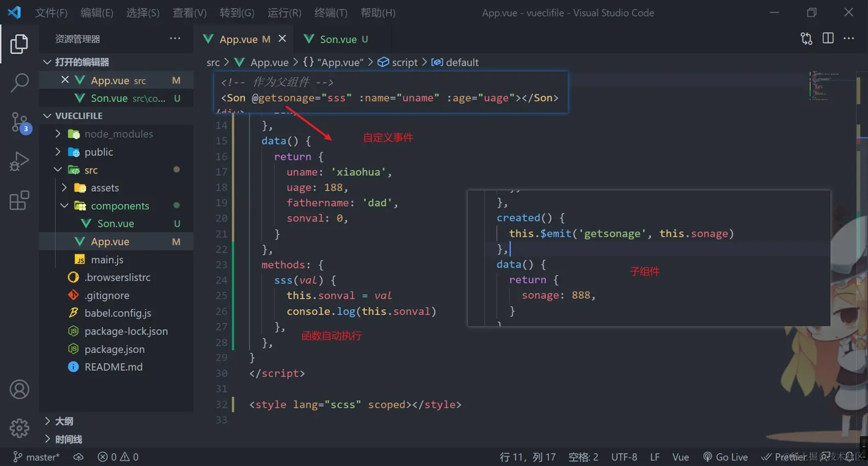Select App.vue in the src folder tree
The image size is (868, 466).
(116, 242)
